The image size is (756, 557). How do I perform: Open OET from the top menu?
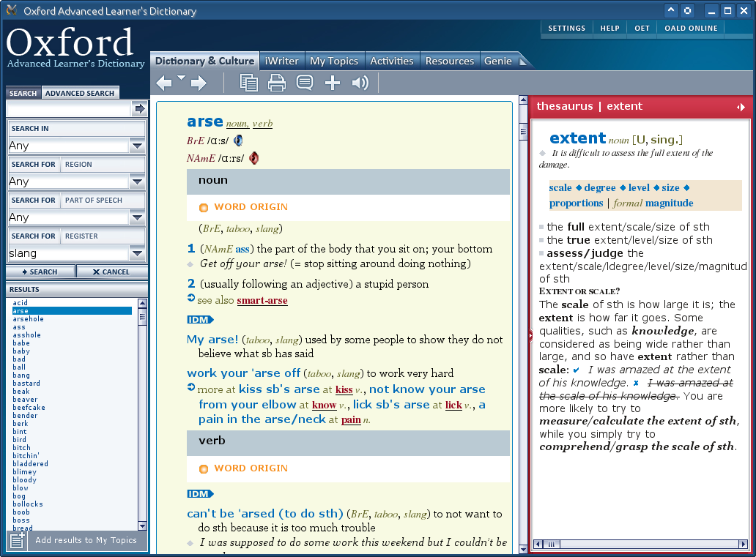tap(642, 28)
